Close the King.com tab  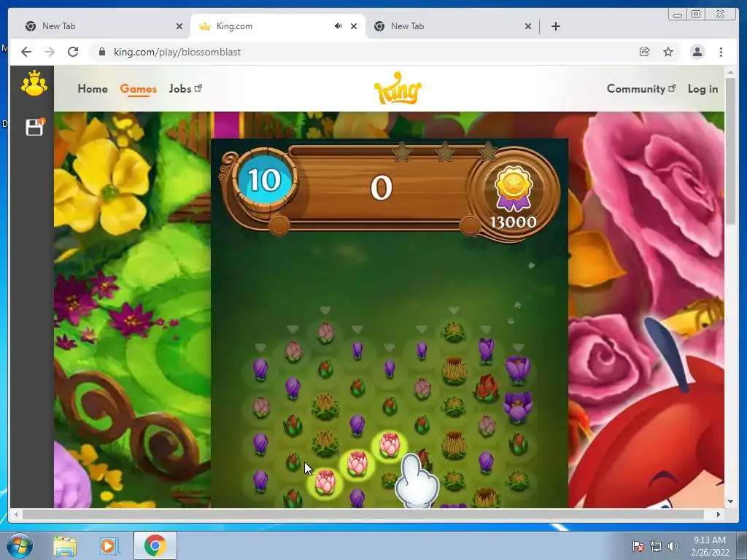354,26
